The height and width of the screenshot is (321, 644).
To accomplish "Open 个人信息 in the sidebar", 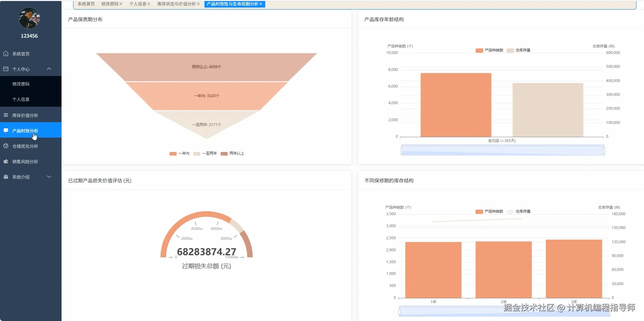I will (x=31, y=99).
